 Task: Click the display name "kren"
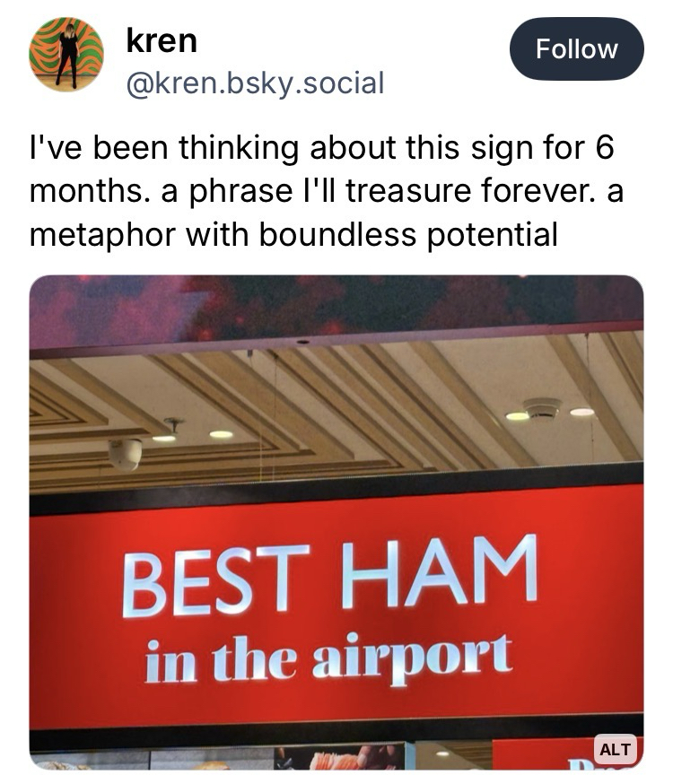(162, 39)
